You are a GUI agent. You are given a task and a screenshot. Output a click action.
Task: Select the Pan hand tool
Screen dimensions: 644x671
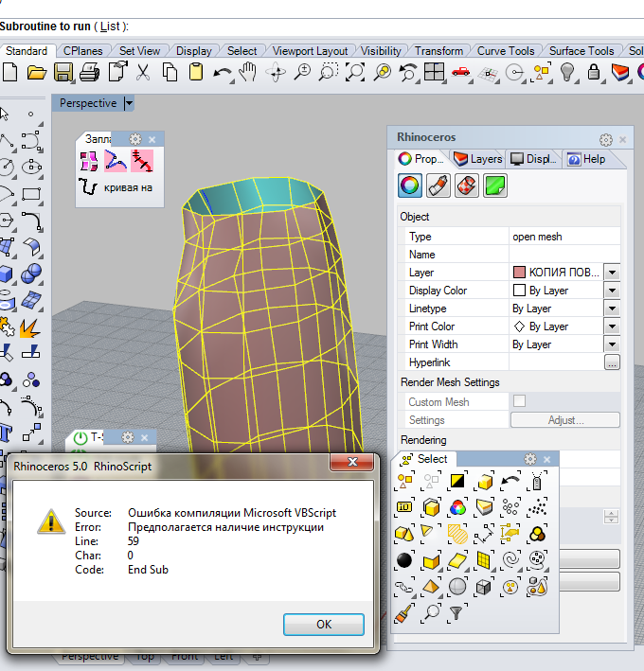[x=249, y=72]
